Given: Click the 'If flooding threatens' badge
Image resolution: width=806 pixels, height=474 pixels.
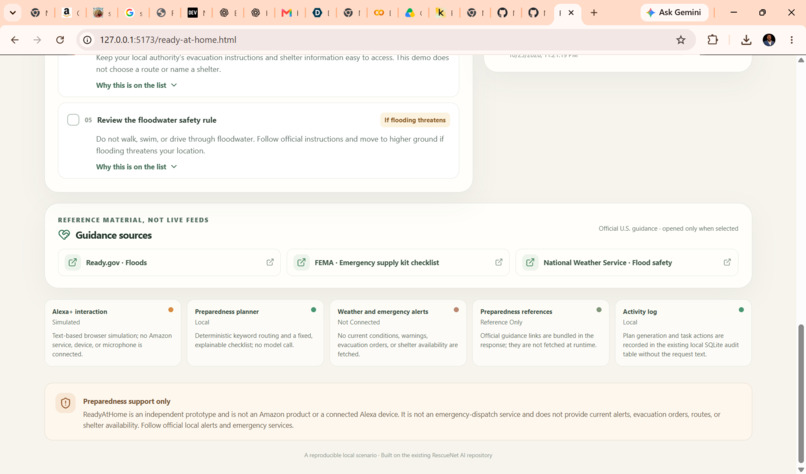Looking at the screenshot, I should tap(415, 120).
